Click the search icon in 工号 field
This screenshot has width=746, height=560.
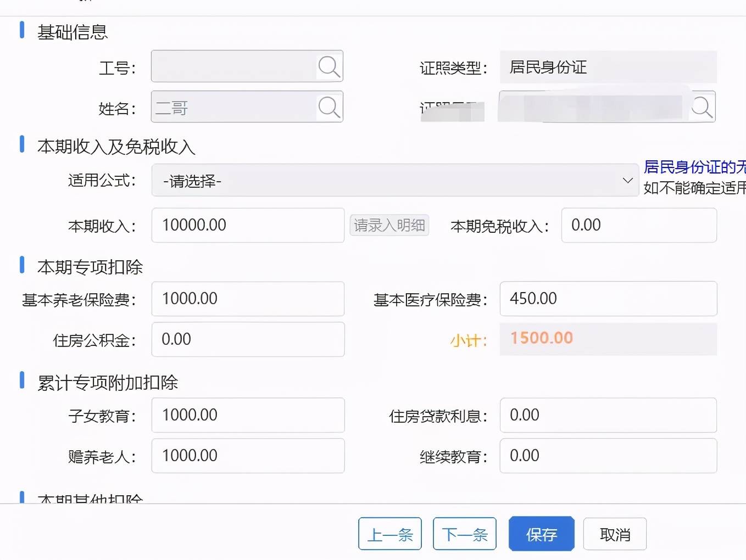pyautogui.click(x=329, y=66)
